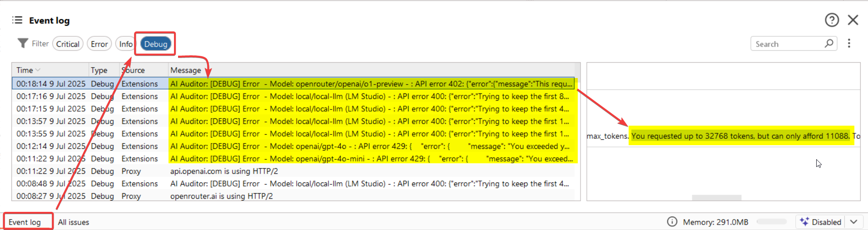
Task: Sort by the Time column header
Action: click(x=50, y=70)
